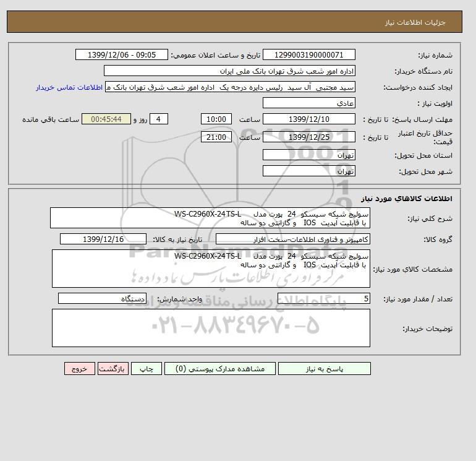The width and height of the screenshot is (476, 461).
Task: Click the واحد شمارش label
Action: point(179,299)
